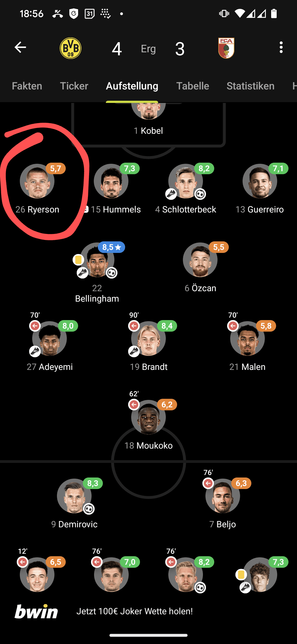Tap the calendar icon in status bar

point(90,13)
